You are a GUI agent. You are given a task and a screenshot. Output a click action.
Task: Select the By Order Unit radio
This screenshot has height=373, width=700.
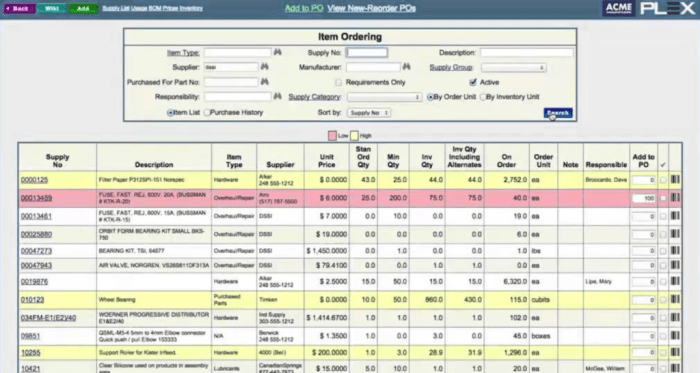[430, 97]
